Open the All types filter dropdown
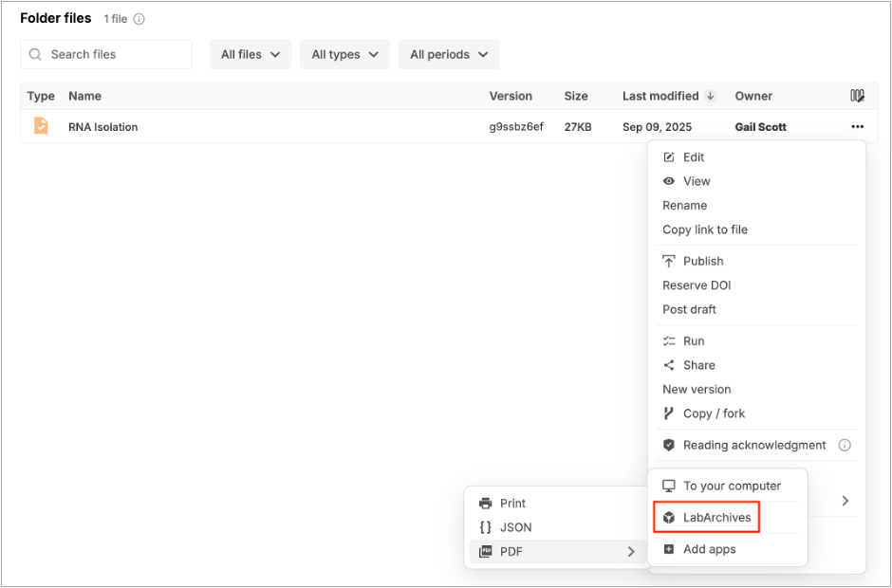 click(x=344, y=55)
